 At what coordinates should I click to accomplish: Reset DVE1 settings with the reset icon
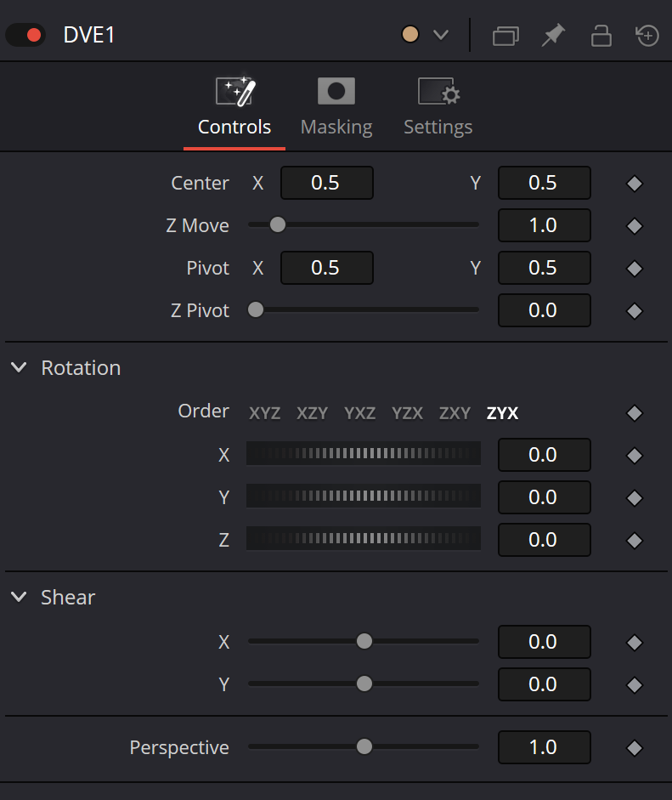(x=647, y=36)
